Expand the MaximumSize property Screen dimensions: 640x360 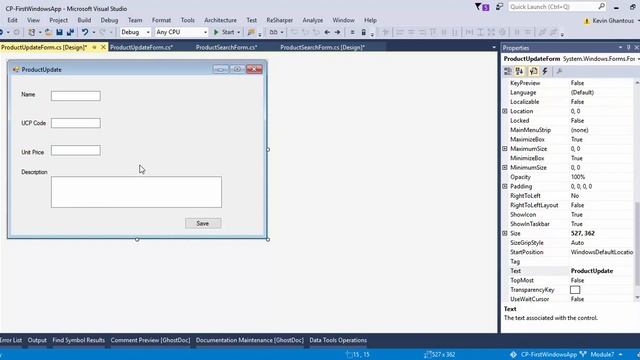[505, 149]
